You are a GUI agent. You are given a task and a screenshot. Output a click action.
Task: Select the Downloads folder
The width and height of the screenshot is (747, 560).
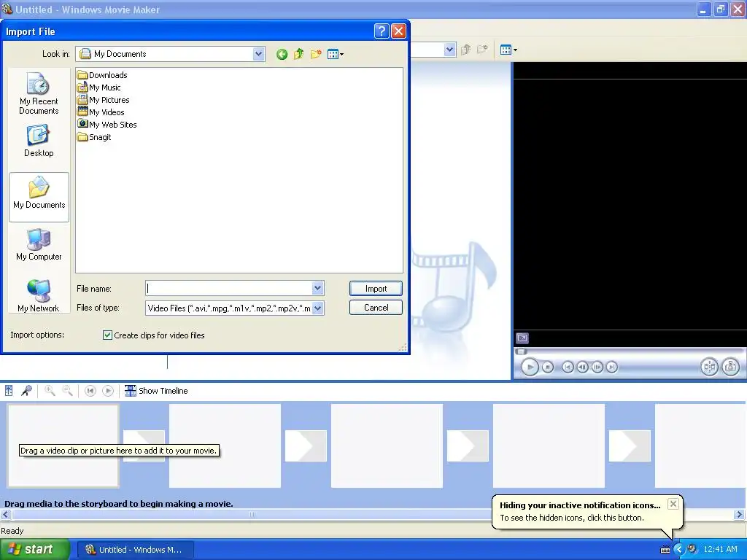click(x=102, y=75)
